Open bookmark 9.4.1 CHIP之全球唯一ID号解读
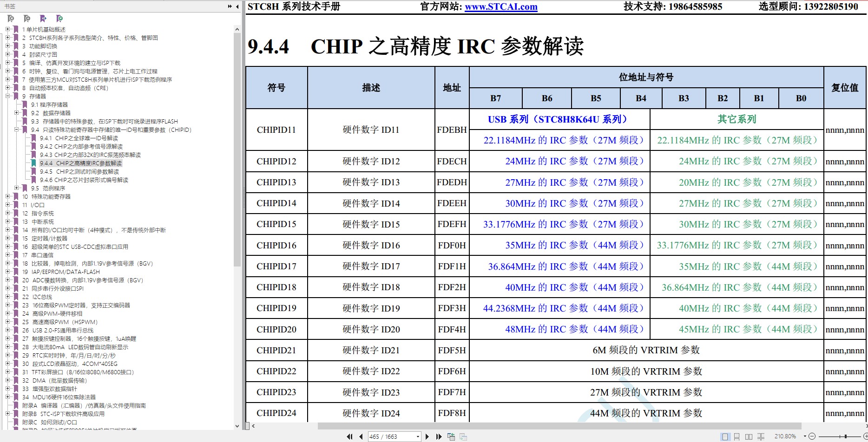868x442 pixels. pyautogui.click(x=79, y=138)
